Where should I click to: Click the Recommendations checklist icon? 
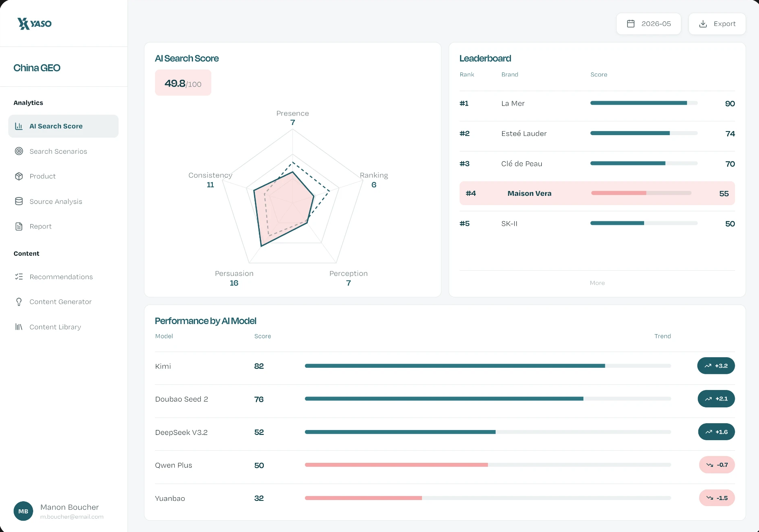(19, 277)
